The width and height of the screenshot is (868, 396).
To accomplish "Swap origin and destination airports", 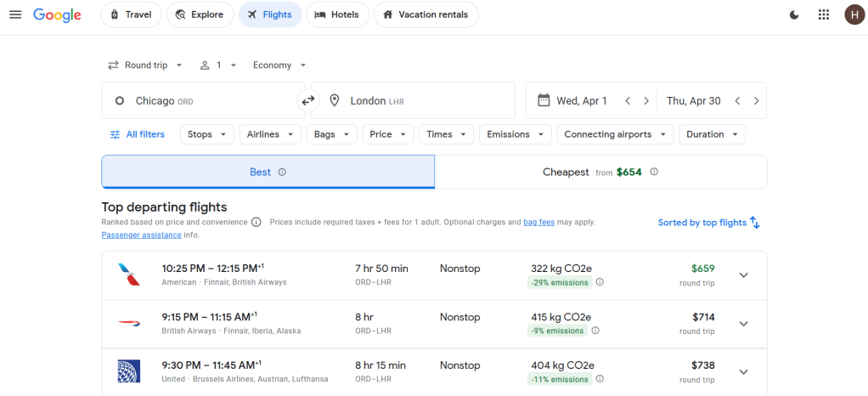I will (x=307, y=100).
